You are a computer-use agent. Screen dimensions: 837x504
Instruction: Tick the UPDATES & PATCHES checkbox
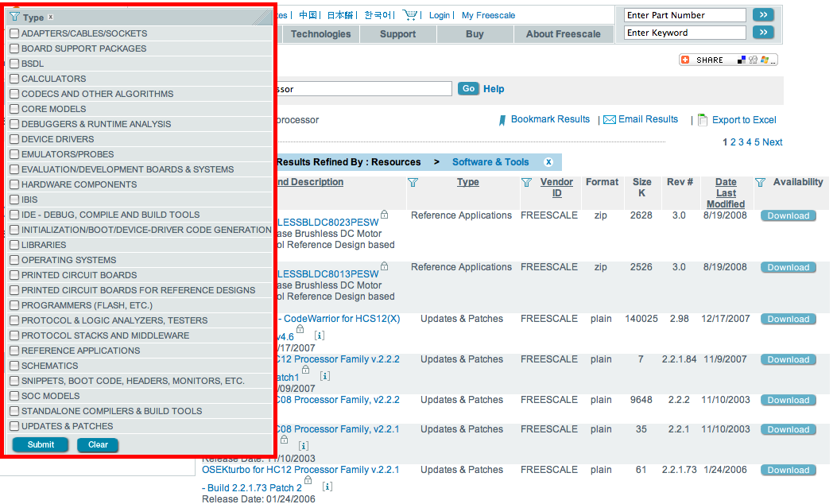coord(14,426)
